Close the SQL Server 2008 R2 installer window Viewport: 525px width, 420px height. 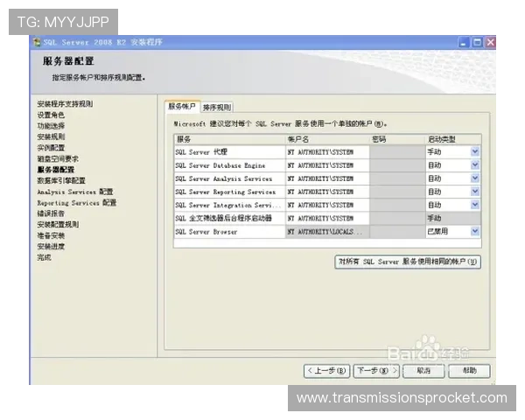[x=490, y=43]
